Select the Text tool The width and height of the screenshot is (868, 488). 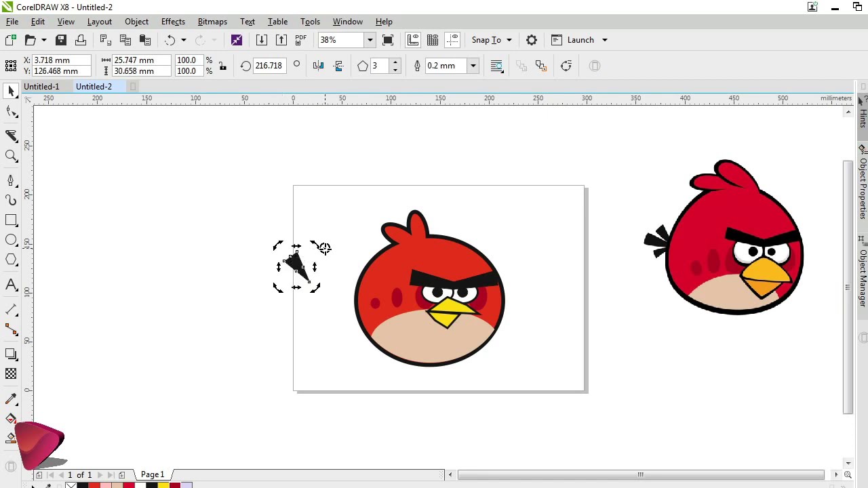click(x=11, y=285)
